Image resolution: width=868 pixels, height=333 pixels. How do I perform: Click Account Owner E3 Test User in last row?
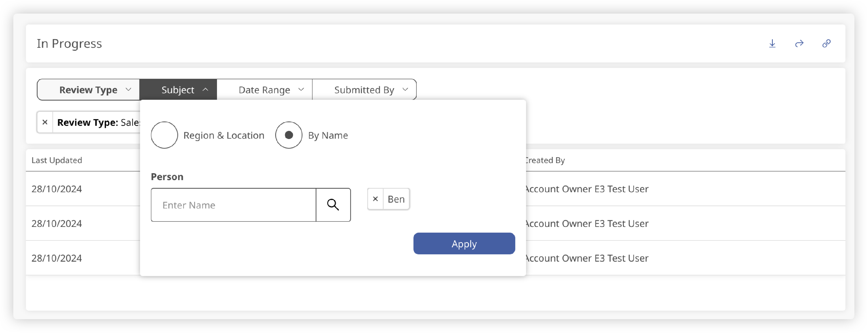click(x=587, y=258)
